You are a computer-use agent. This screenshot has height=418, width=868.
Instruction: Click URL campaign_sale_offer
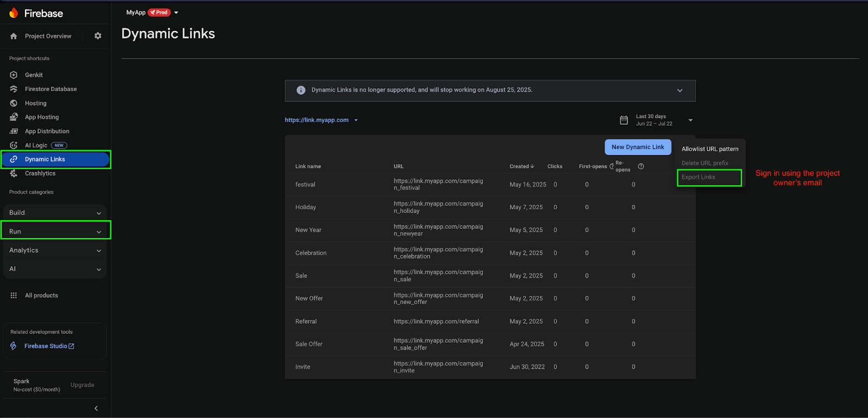coord(438,344)
